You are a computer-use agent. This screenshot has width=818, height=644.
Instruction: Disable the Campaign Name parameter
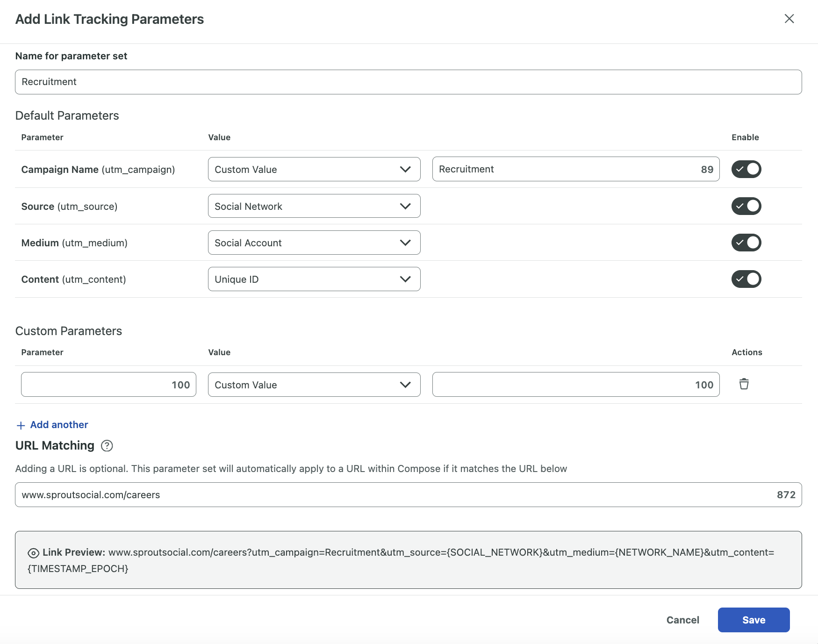pos(746,169)
